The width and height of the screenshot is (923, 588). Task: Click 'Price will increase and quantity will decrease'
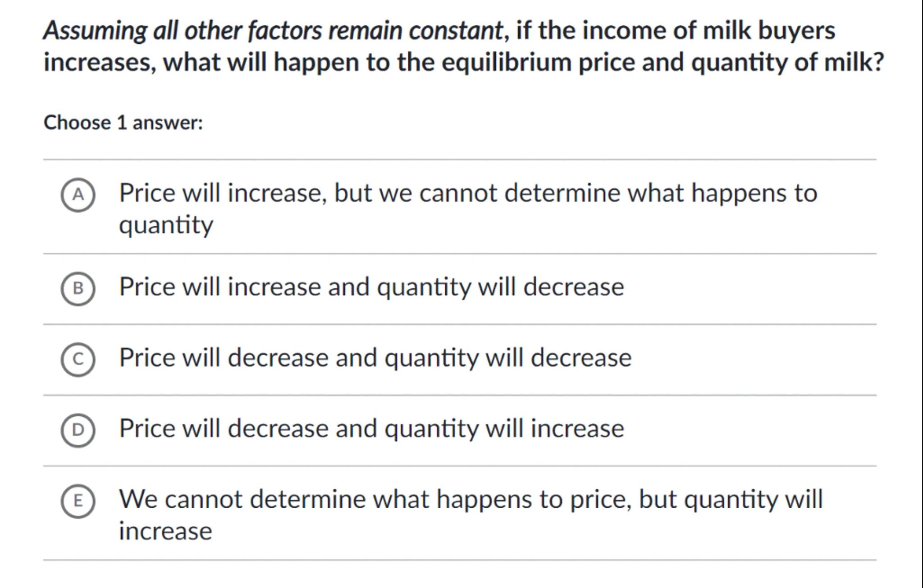(x=371, y=287)
